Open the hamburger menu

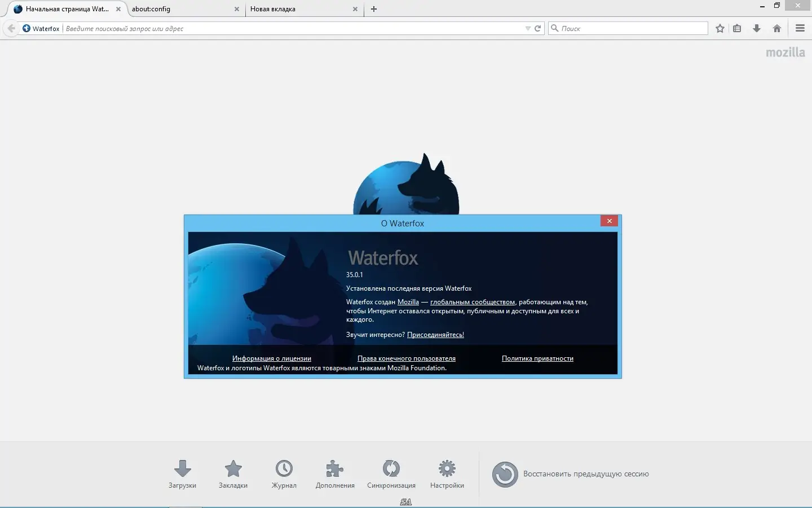(x=800, y=28)
